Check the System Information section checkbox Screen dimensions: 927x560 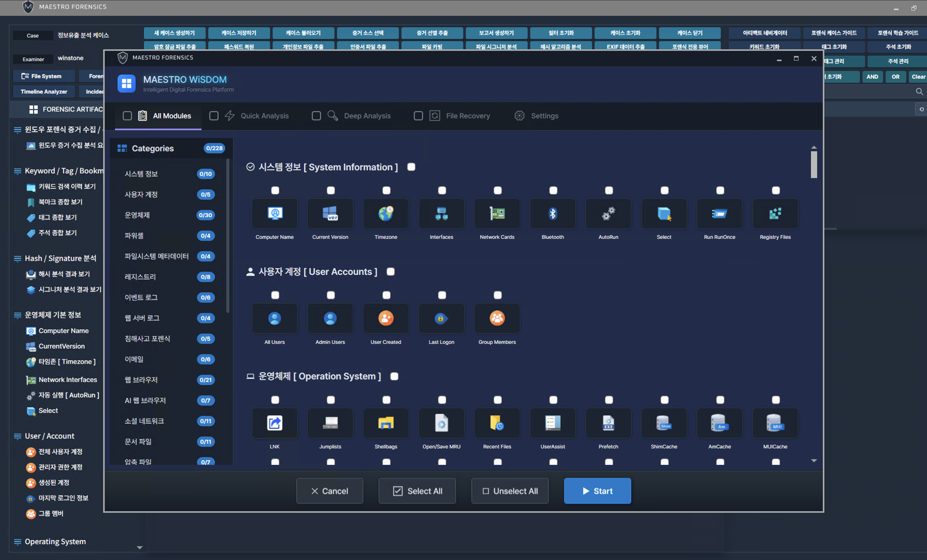(x=411, y=167)
